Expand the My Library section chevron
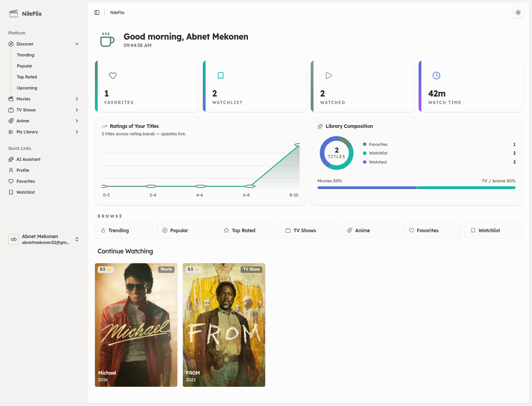Screen dimensions: 532x406 77,132
